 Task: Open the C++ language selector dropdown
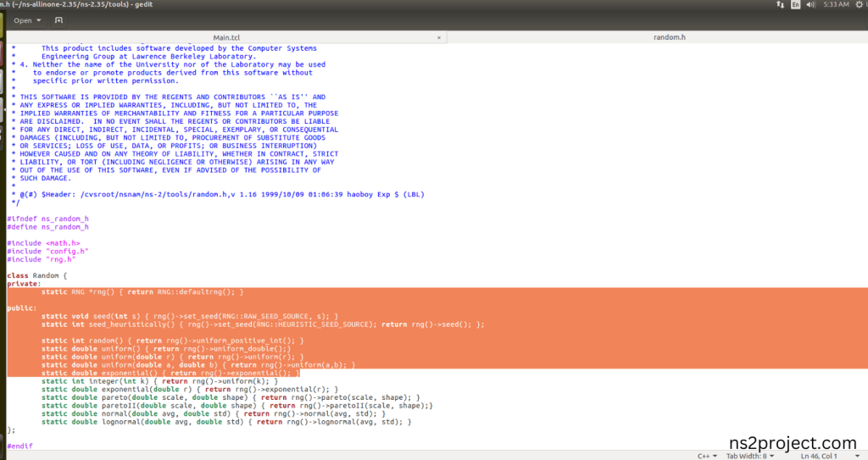point(707,456)
